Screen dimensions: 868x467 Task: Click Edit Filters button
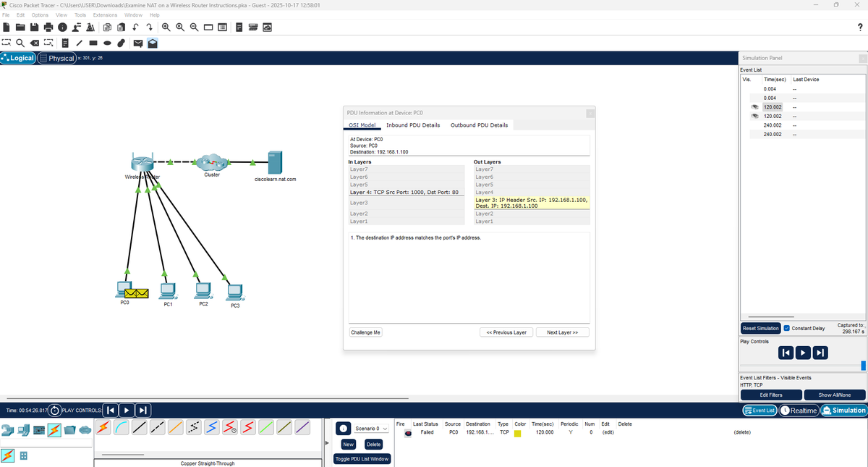(771, 395)
